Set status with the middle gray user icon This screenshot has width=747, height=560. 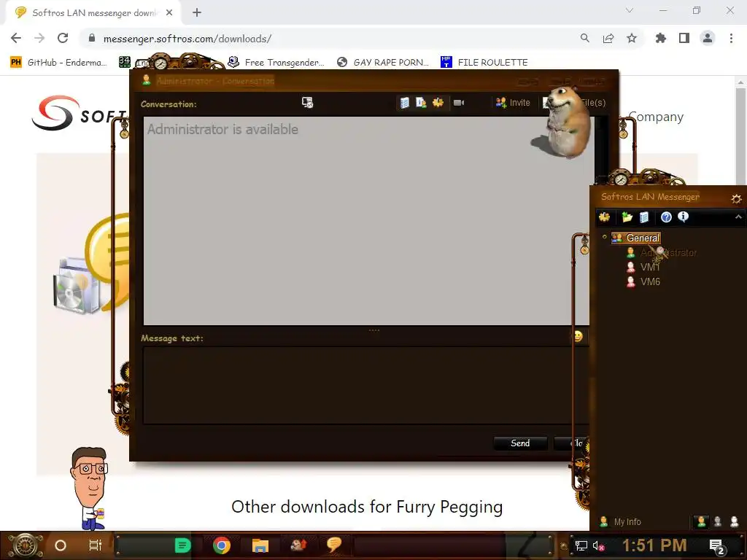pos(718,522)
